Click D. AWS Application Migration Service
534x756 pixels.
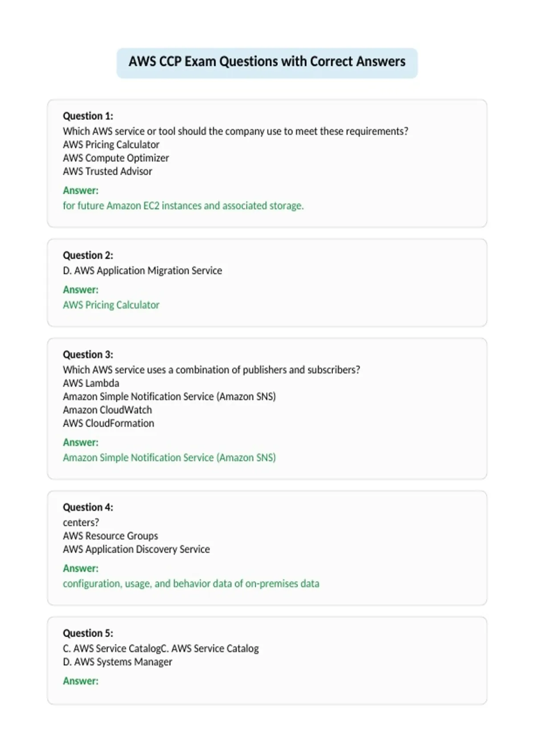[142, 270]
